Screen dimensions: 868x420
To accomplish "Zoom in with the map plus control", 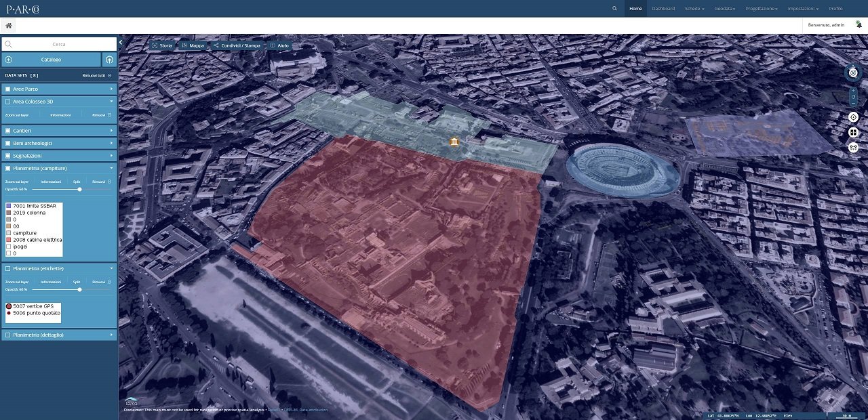I will [853, 89].
